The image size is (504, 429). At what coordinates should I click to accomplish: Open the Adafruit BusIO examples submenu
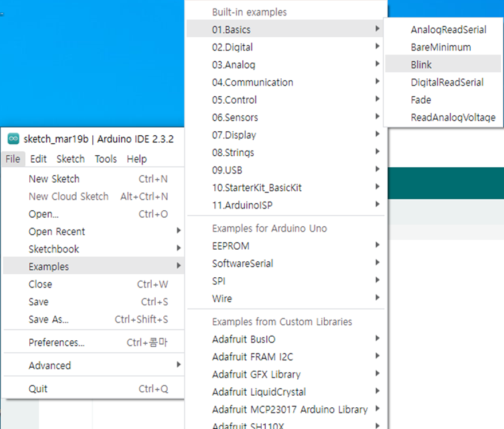point(286,339)
